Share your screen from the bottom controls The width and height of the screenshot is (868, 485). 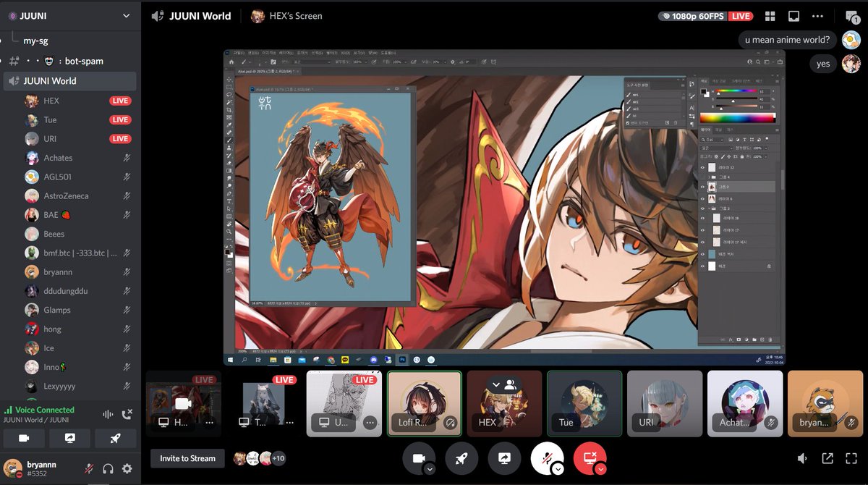[x=504, y=458]
